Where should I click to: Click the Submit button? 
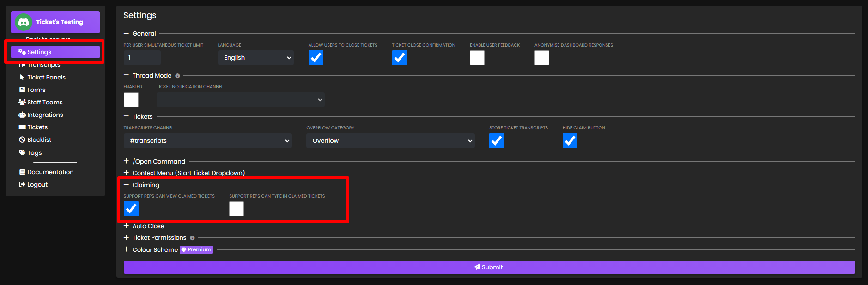pos(489,267)
